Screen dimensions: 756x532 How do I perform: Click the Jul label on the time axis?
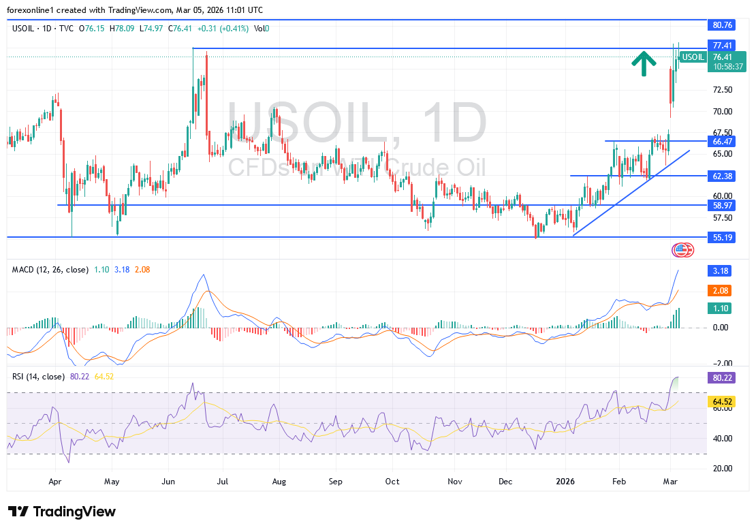click(x=223, y=481)
